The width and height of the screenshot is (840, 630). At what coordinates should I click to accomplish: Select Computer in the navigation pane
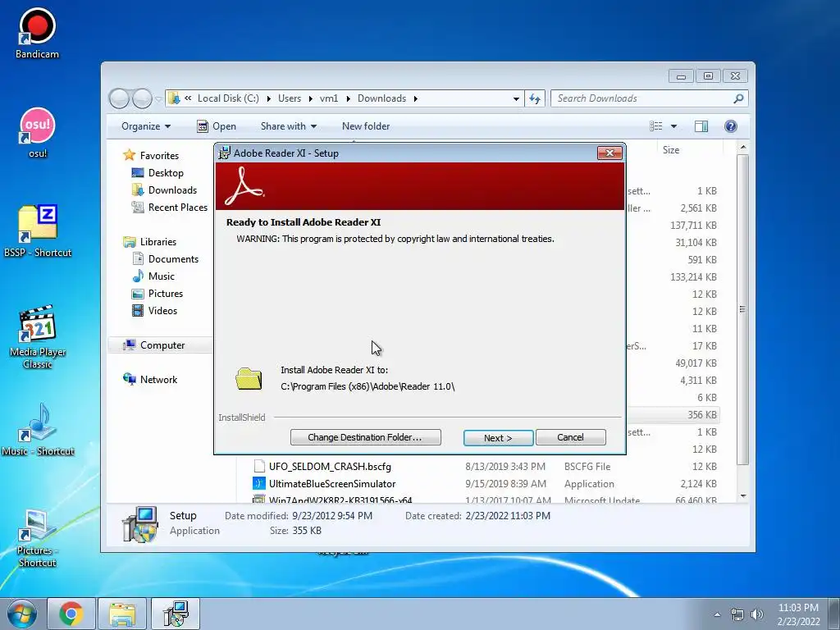click(x=160, y=345)
